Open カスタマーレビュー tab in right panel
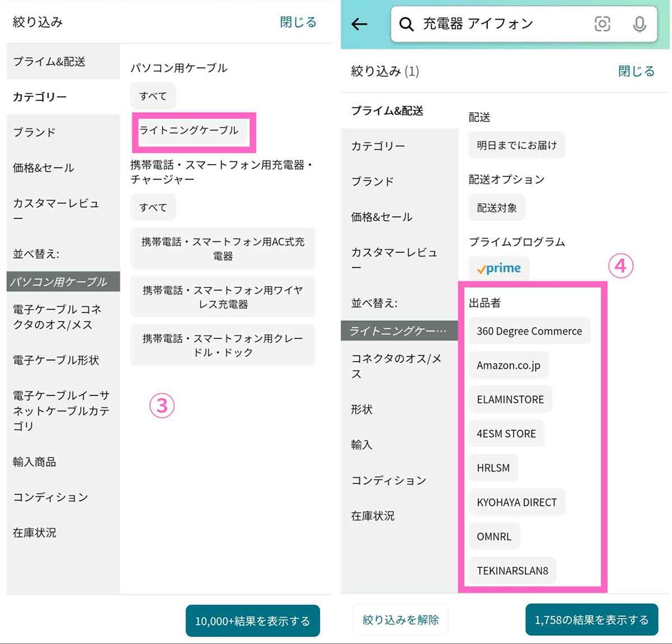 (x=399, y=259)
